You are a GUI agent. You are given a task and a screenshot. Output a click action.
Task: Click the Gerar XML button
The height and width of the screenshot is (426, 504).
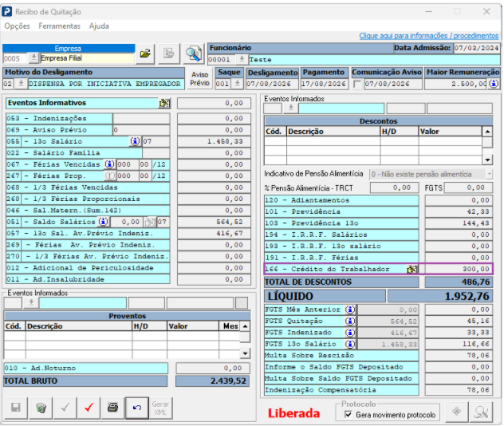[x=160, y=408]
